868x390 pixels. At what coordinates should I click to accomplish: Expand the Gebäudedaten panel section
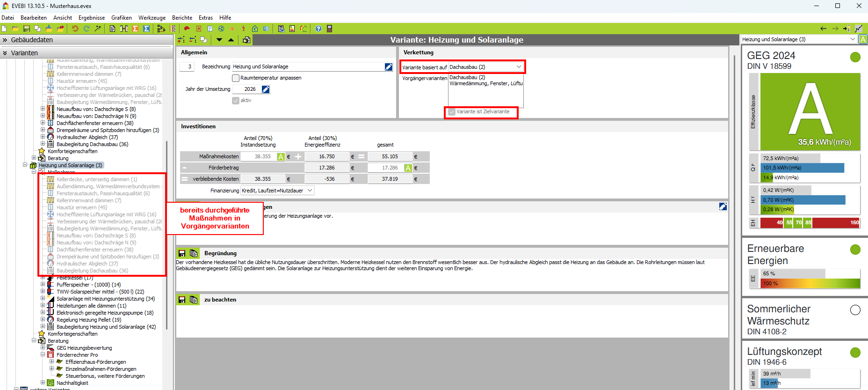(x=5, y=40)
